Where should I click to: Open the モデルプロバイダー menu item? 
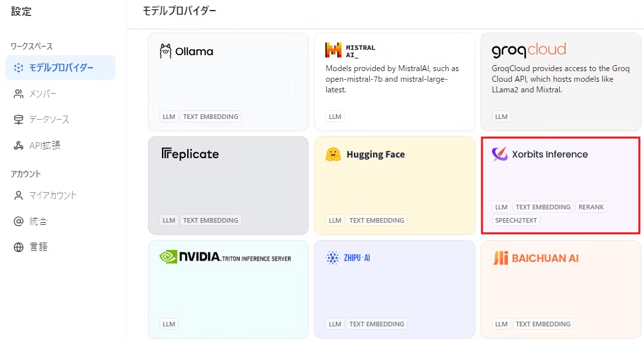pos(60,68)
